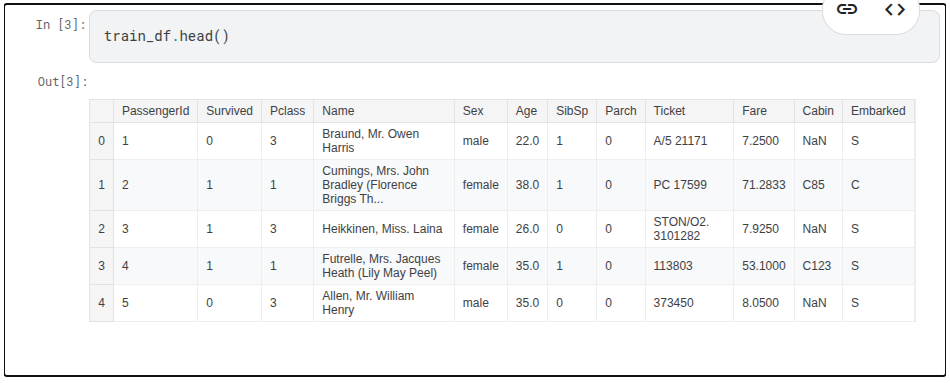The height and width of the screenshot is (383, 950).
Task: Click the Survived column header
Action: click(x=230, y=111)
